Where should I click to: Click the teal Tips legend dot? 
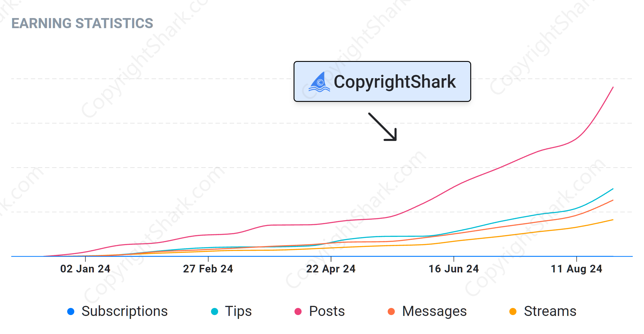pyautogui.click(x=215, y=311)
